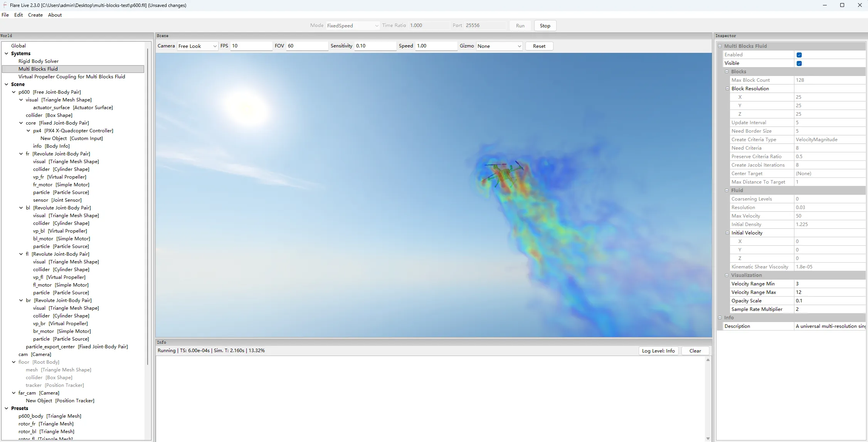Viewport: 868px width, 442px height.
Task: Open the Camera dropdown set to Free Look
Action: point(197,46)
